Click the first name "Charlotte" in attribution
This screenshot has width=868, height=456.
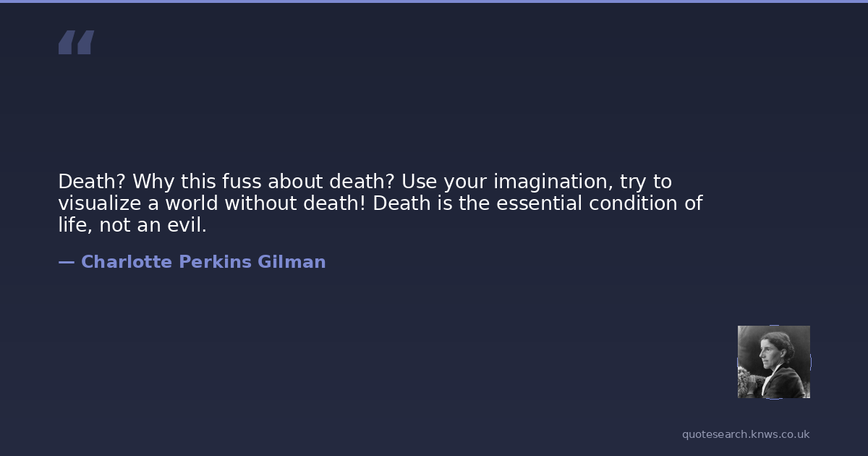pyautogui.click(x=127, y=262)
